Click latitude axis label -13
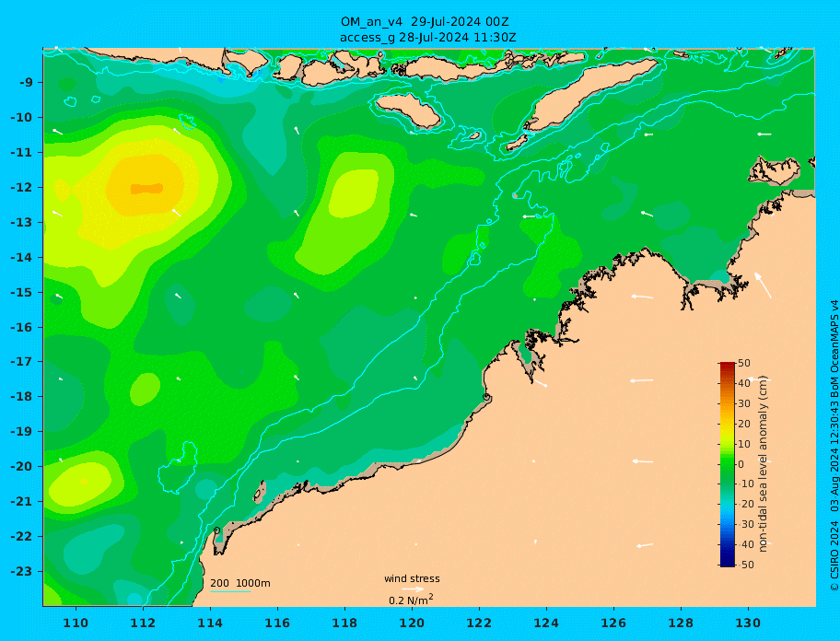 (x=22, y=222)
